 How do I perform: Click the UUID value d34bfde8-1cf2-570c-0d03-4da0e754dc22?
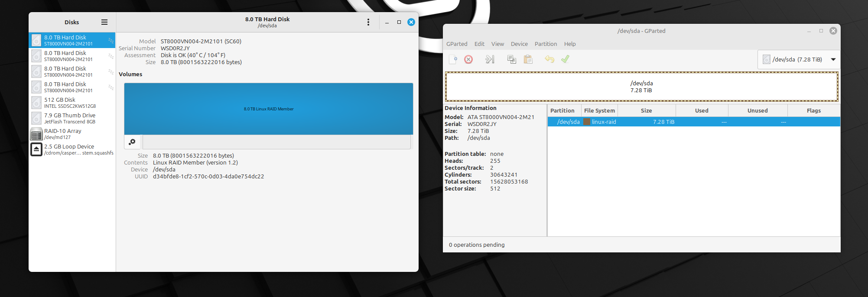(208, 176)
